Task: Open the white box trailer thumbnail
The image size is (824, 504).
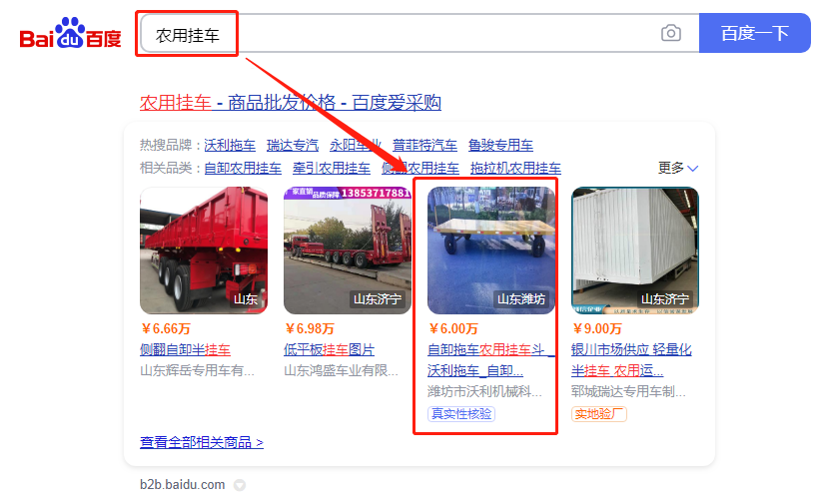Action: coord(635,251)
